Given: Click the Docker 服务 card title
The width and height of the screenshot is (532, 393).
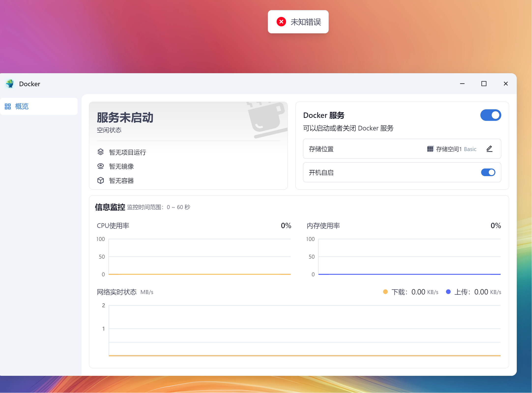Looking at the screenshot, I should point(324,115).
